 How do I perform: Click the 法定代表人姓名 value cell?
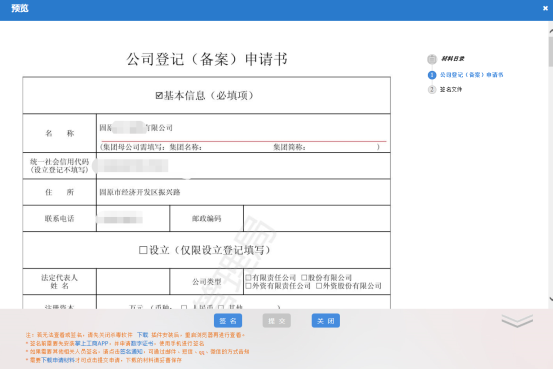coord(133,282)
